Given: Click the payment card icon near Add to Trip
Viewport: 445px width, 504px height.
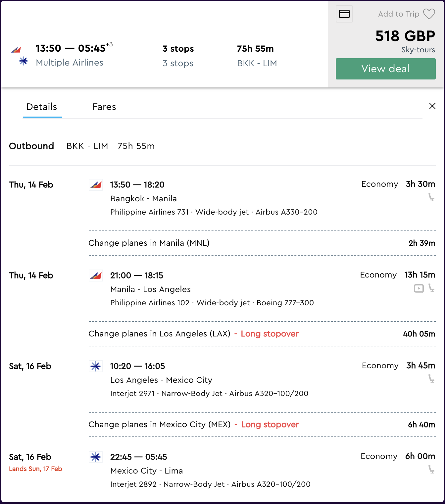Looking at the screenshot, I should click(344, 14).
